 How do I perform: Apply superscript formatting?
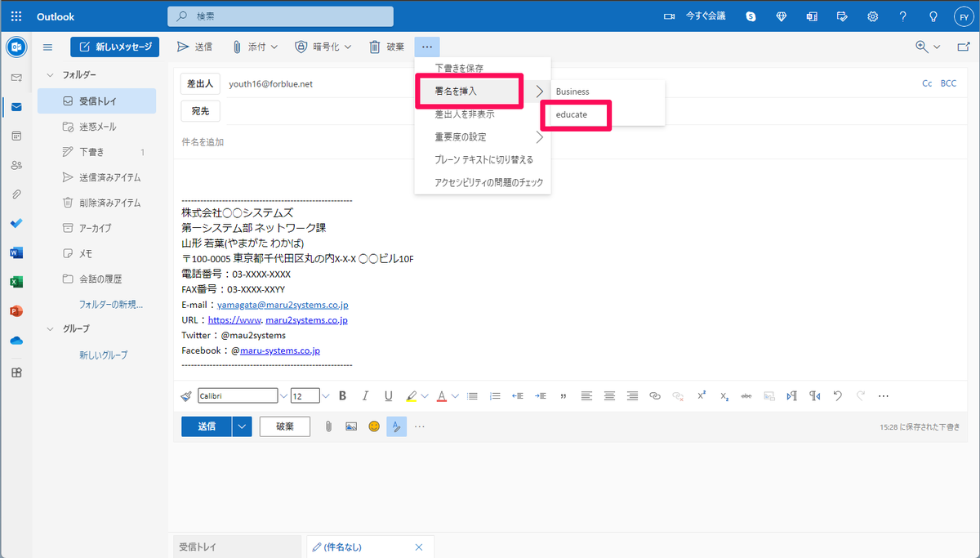point(702,396)
